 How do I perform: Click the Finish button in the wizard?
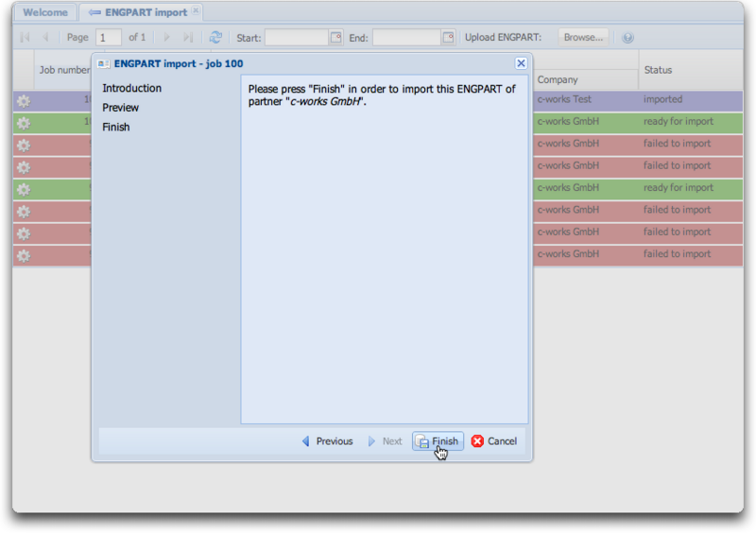[438, 441]
